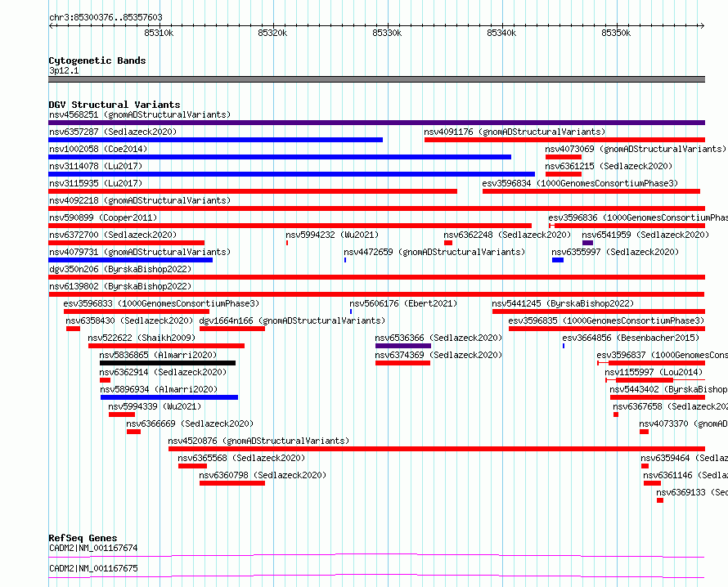
Task: Click nsv6359464 variant label
Action: (x=684, y=458)
